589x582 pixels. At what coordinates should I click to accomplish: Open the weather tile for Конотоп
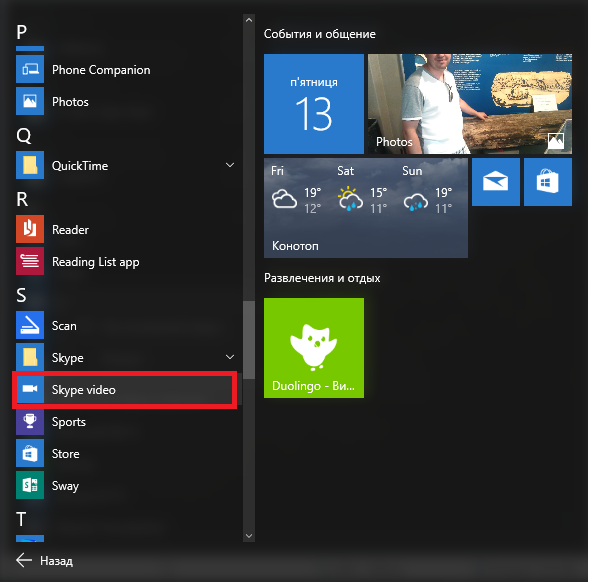[x=366, y=208]
